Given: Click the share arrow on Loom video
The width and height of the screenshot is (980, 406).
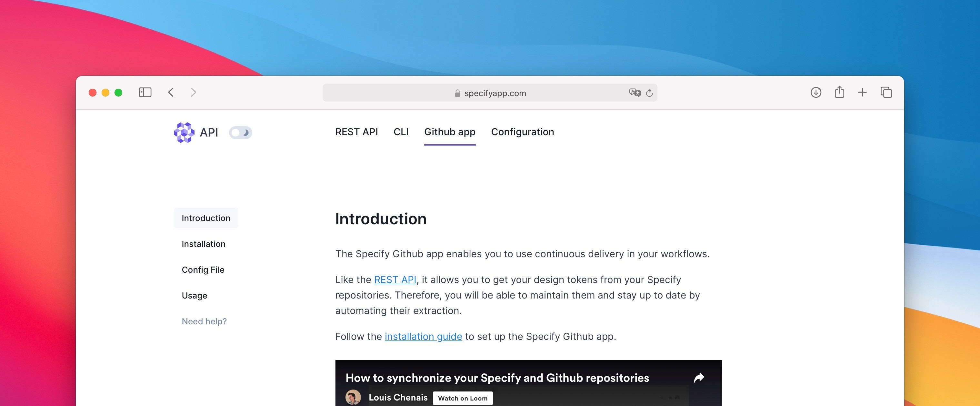Looking at the screenshot, I should click(699, 378).
